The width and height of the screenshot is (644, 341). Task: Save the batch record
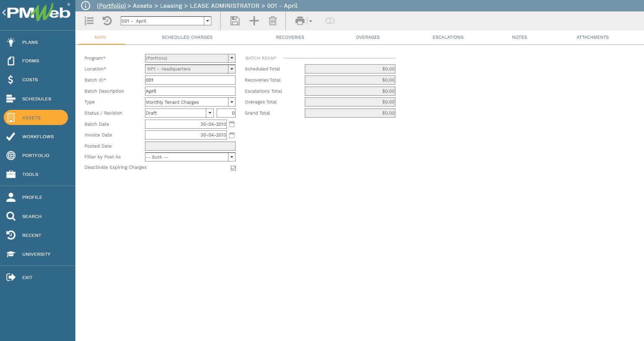235,21
